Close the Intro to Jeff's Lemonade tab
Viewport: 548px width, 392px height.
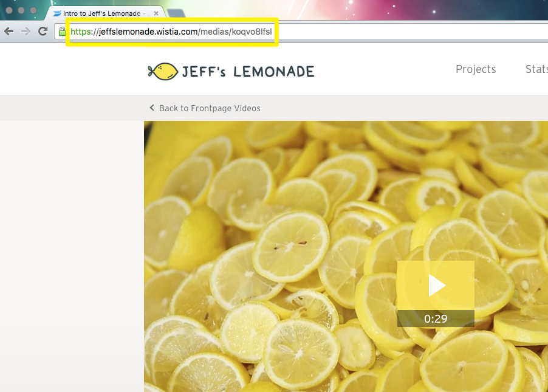point(156,13)
